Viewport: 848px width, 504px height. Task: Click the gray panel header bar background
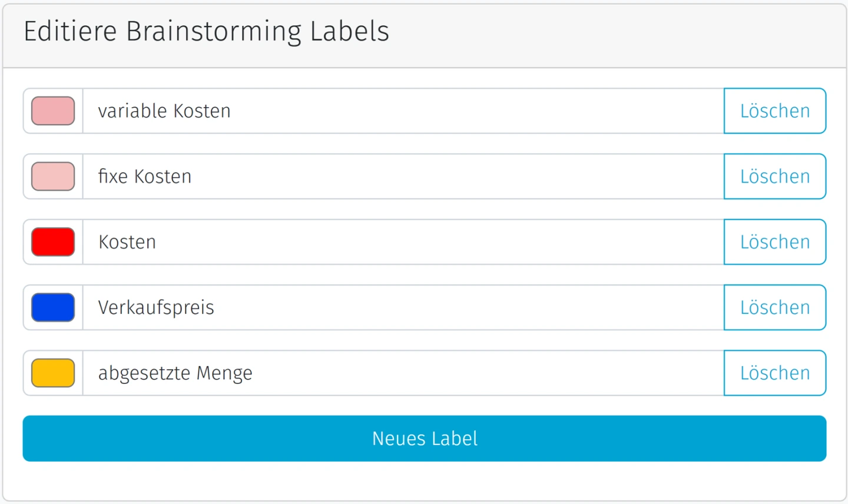(x=618, y=35)
